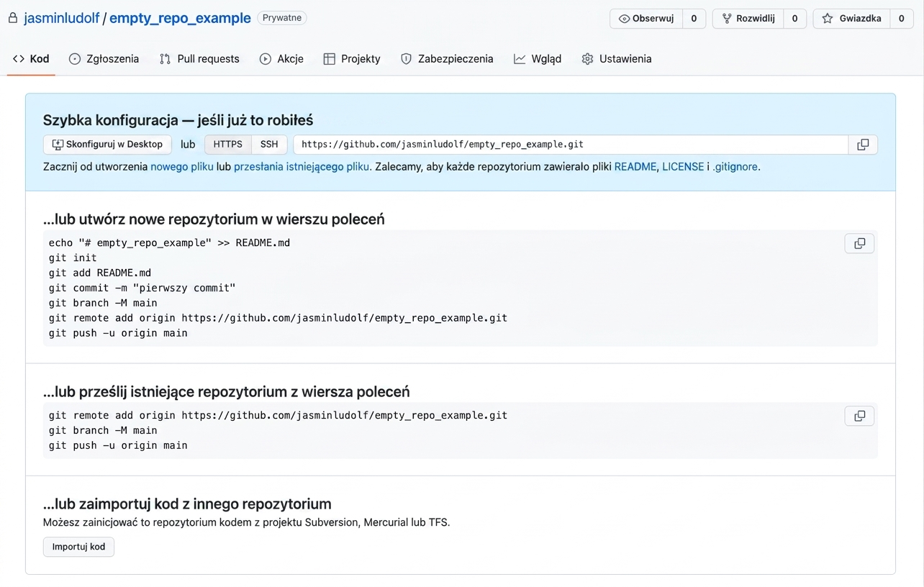Open the Pull requests tab
The height and width of the screenshot is (587, 924).
tap(199, 59)
